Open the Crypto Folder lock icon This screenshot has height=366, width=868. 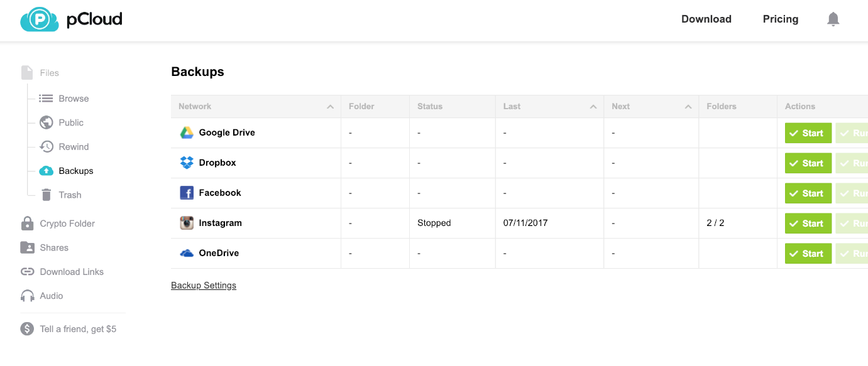27,223
